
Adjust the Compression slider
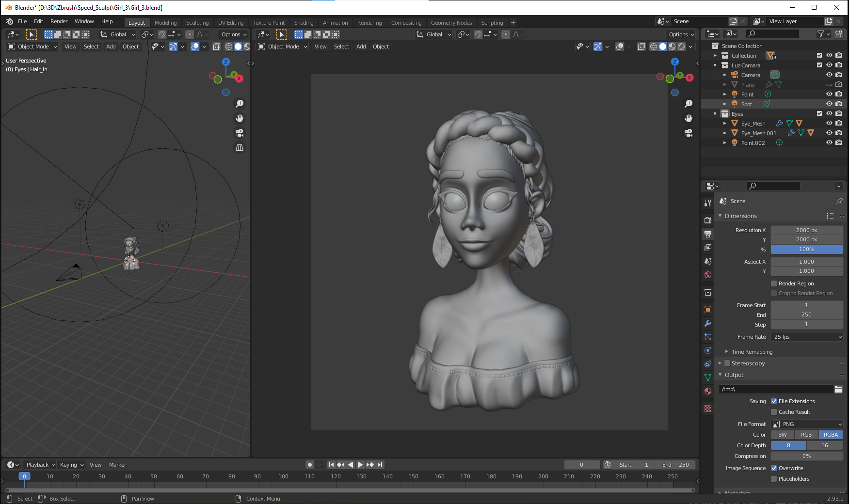[807, 456]
